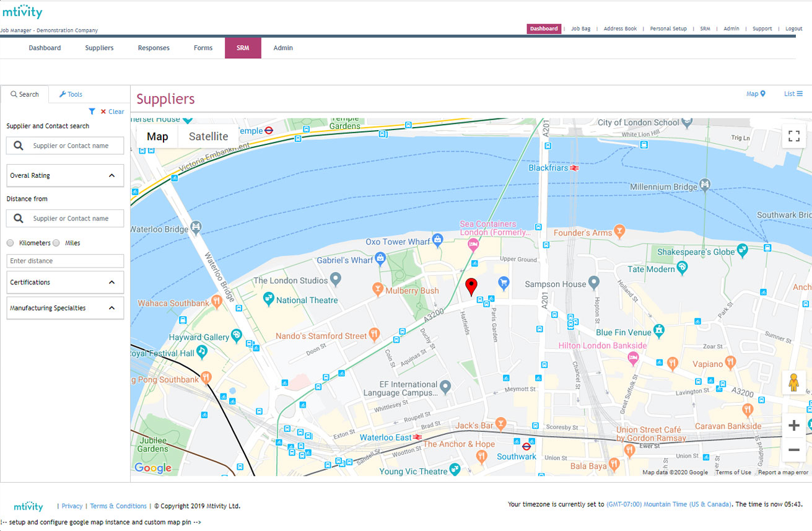Click the Blue Fin Venue marker

(x=658, y=330)
